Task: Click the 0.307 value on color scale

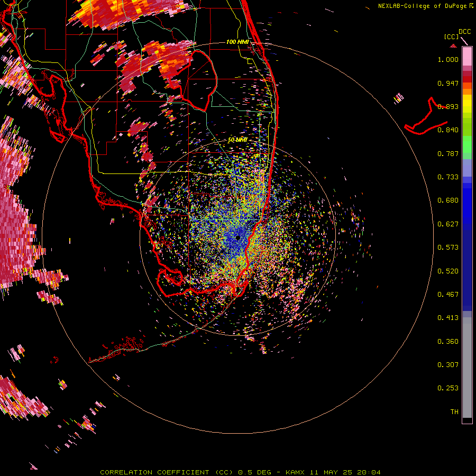Action: 448,365
